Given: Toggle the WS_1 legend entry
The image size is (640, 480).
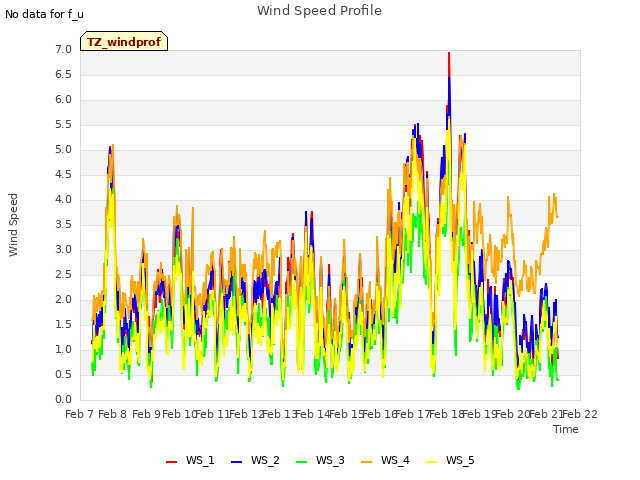Looking at the screenshot, I should click(x=190, y=460).
